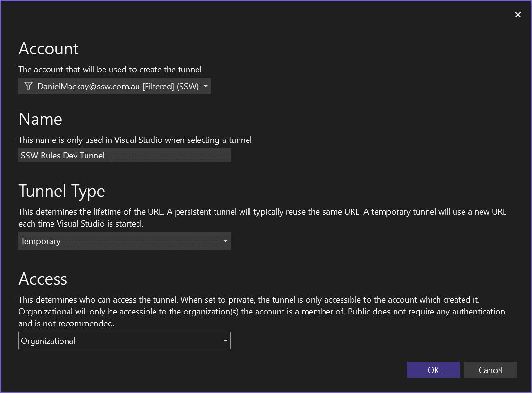Click the Tunnel Type dropdown arrow

225,241
